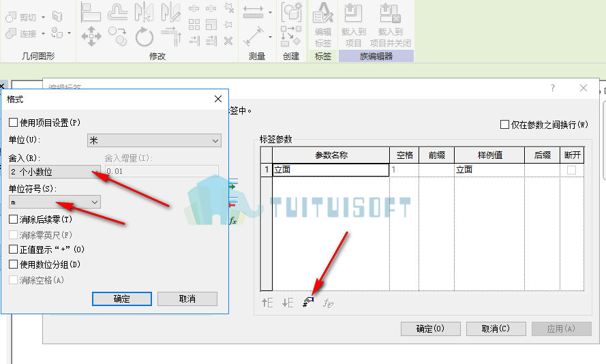This screenshot has width=606, height=364.
Task: Select the Rotate tool
Action: click(144, 36)
